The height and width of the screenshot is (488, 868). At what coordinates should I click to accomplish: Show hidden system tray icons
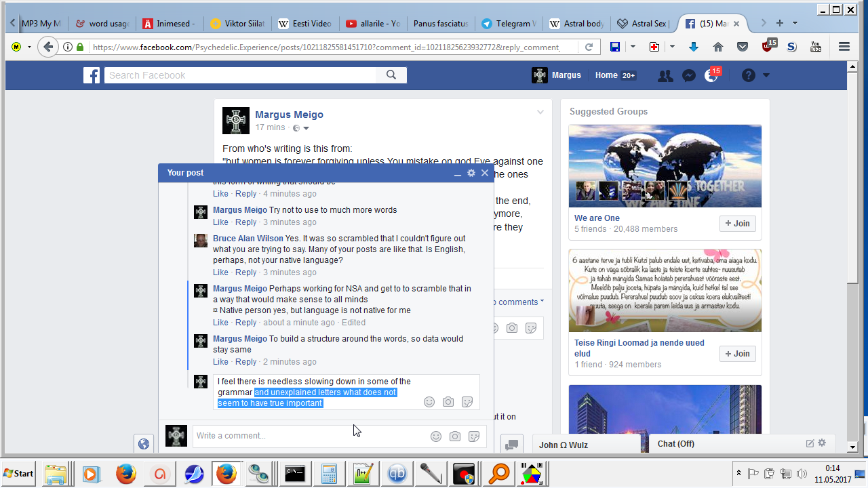click(738, 473)
